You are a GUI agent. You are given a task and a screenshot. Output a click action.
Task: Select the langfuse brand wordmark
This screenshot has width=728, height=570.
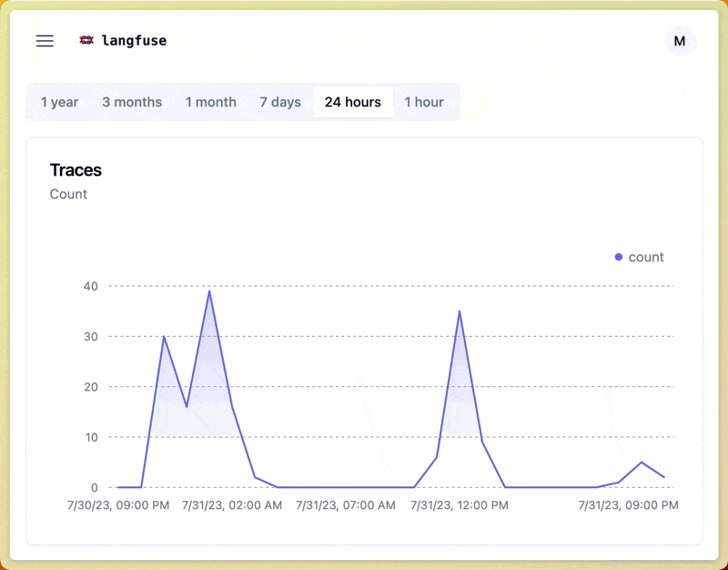133,40
